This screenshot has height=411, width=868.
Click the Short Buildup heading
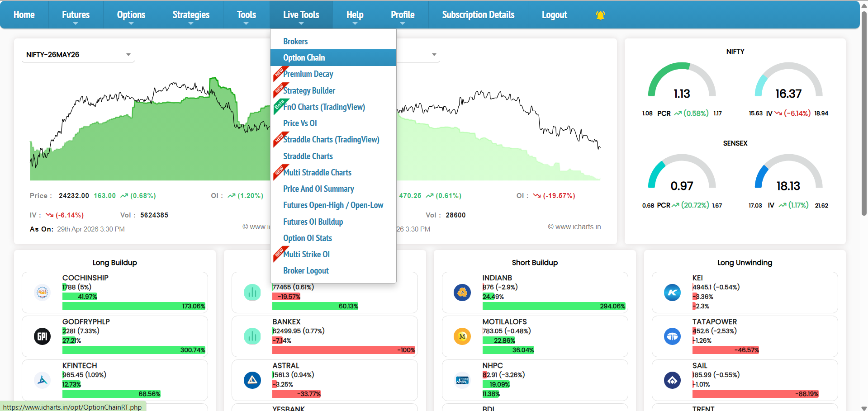pyautogui.click(x=535, y=263)
